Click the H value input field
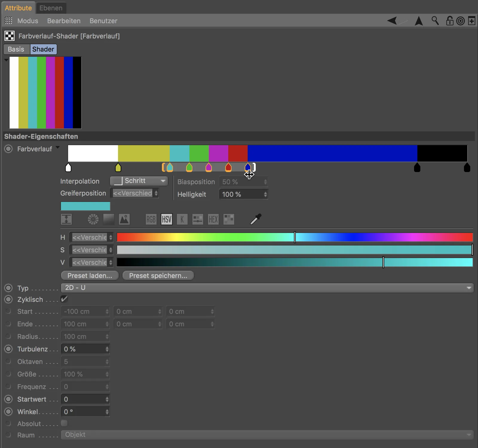Viewport: 478px width, 448px height. (91, 237)
